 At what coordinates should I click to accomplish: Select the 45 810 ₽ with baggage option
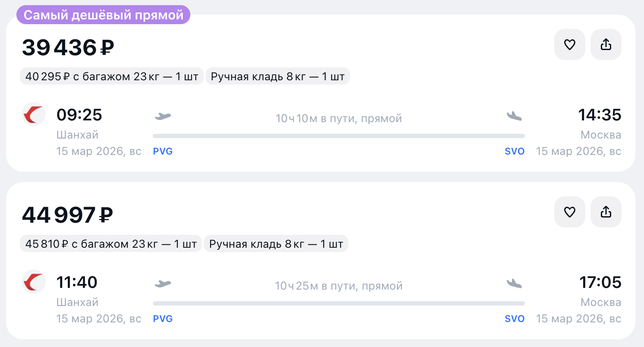(x=110, y=244)
